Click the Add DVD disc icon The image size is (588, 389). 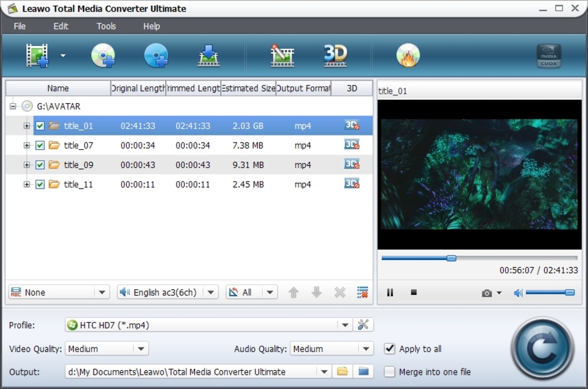pyautogui.click(x=103, y=56)
